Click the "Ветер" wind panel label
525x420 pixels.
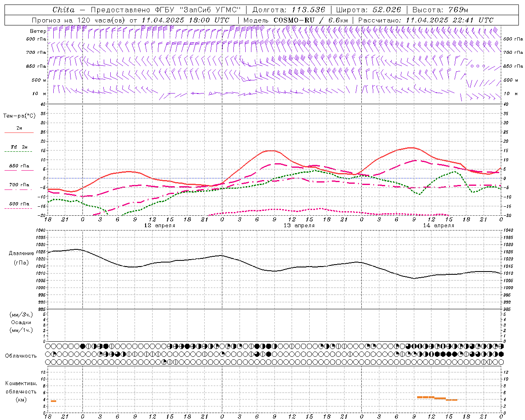[x=38, y=31]
